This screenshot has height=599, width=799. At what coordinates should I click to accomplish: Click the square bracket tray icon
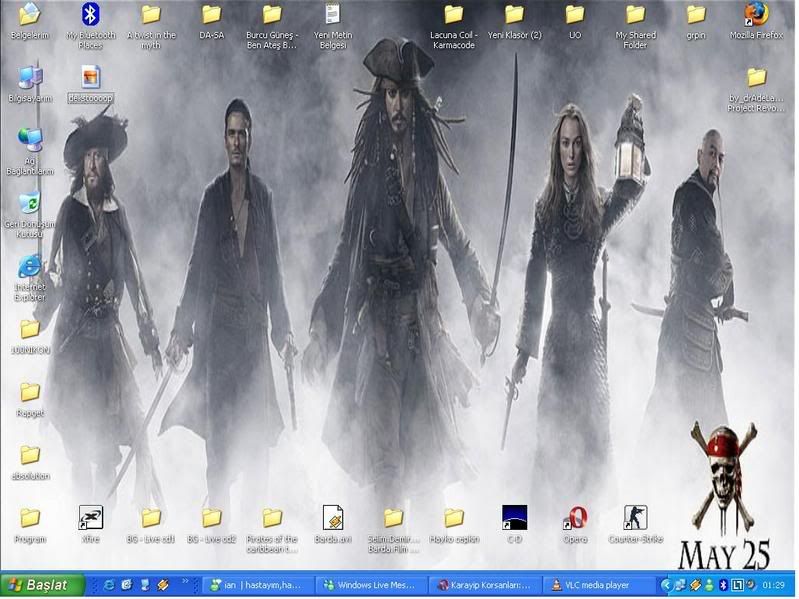click(x=737, y=585)
